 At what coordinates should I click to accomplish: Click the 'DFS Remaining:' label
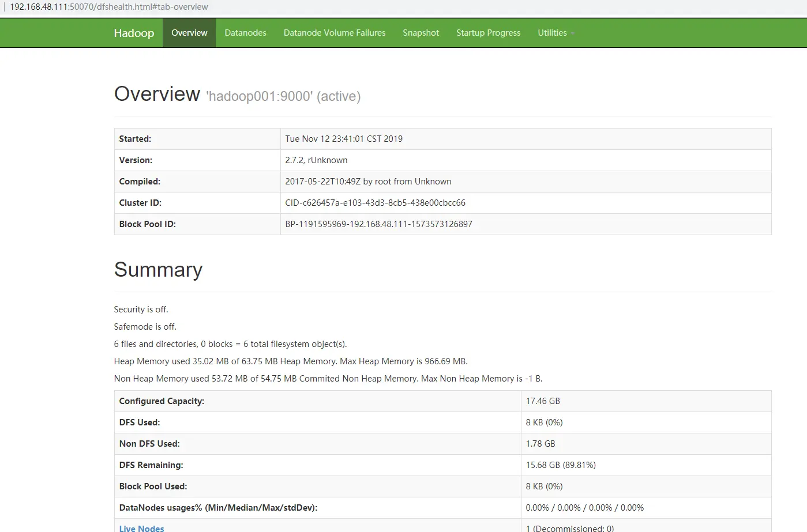(151, 465)
